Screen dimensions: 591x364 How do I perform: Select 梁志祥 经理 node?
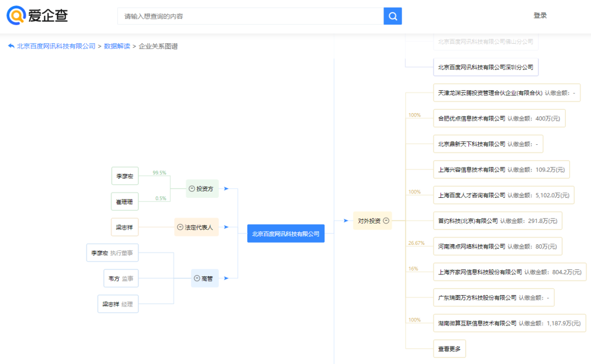[x=118, y=304]
